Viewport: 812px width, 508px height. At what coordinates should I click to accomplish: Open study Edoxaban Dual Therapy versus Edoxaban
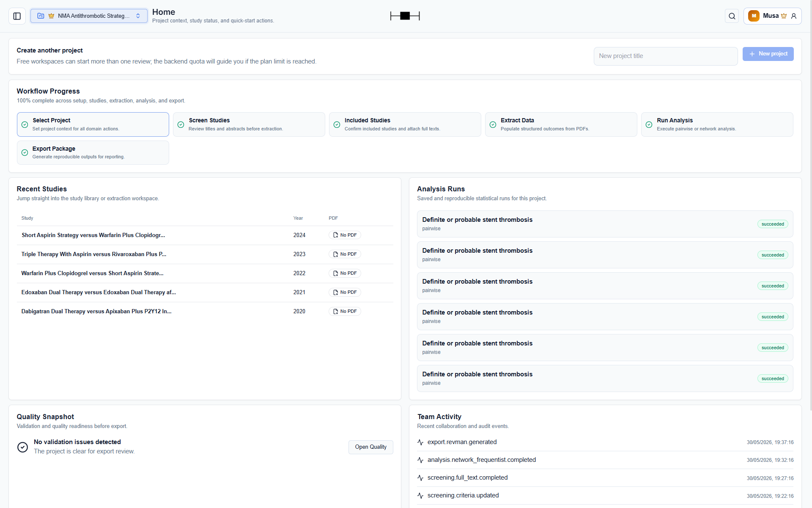99,293
